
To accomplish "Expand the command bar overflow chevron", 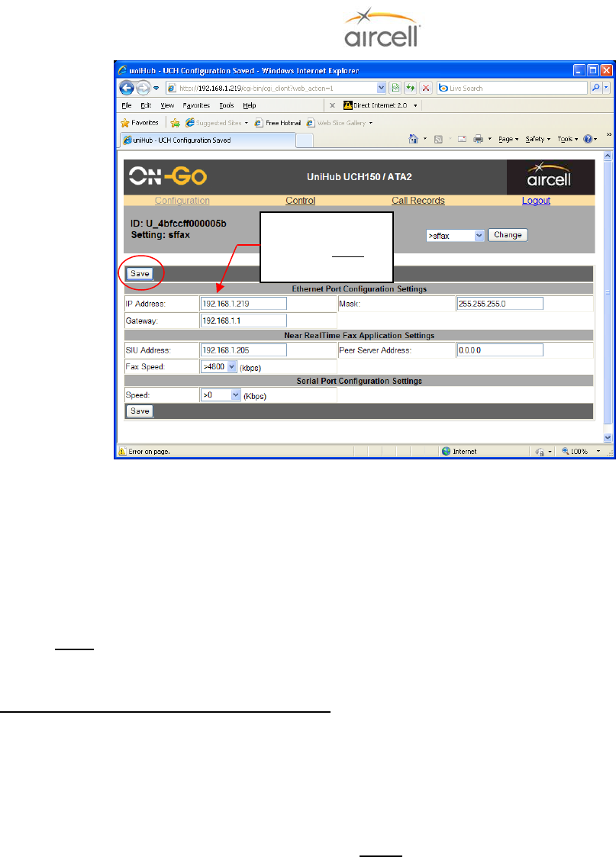I will coord(608,134).
